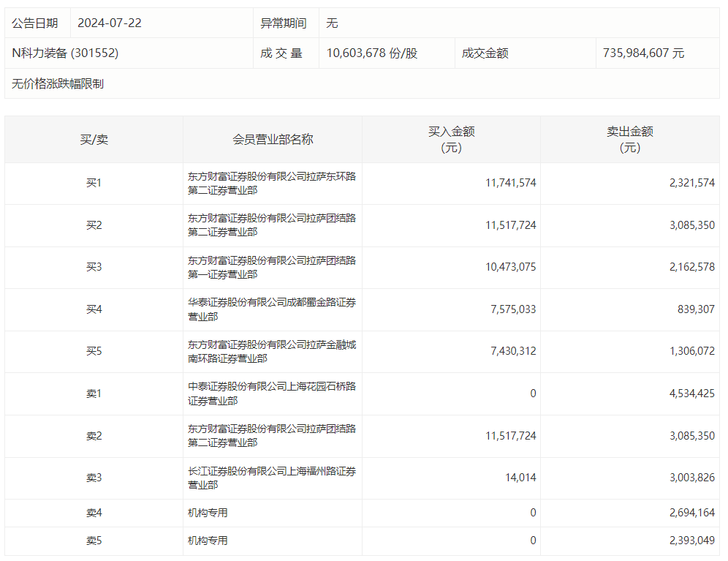The image size is (728, 561).
Task: Select the 卖5 row label
Action: [x=94, y=541]
